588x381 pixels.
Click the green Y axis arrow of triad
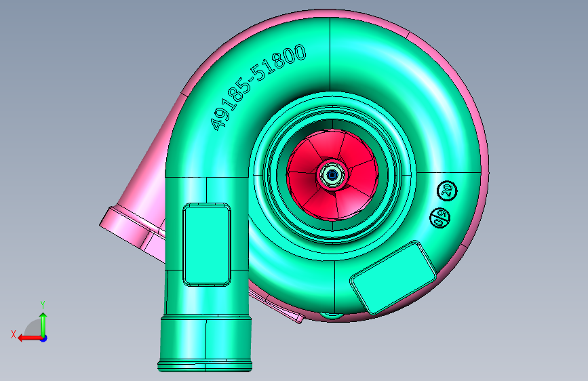click(43, 324)
